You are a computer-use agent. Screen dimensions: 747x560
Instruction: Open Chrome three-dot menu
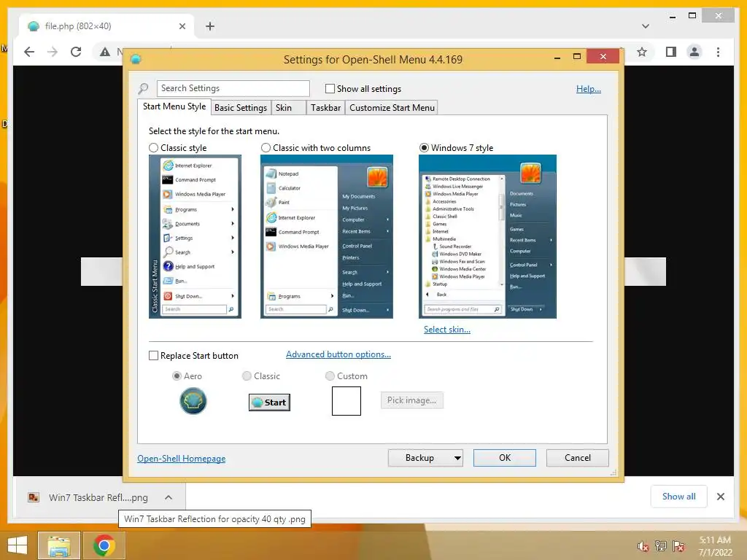pos(719,52)
